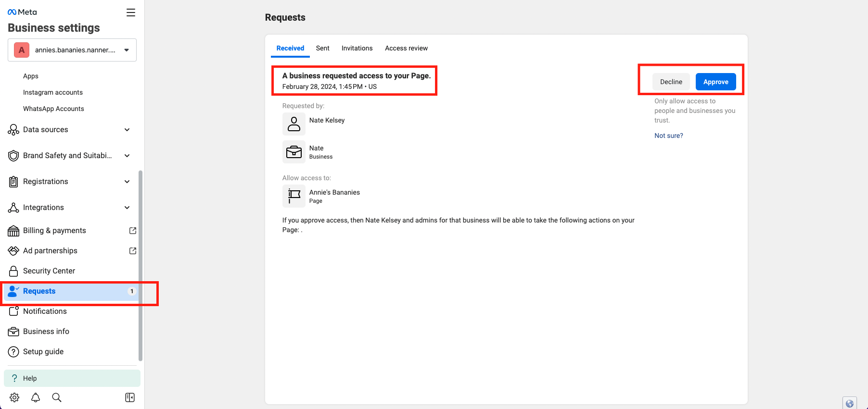This screenshot has height=409, width=868.
Task: Decline the Page access request
Action: (x=671, y=82)
